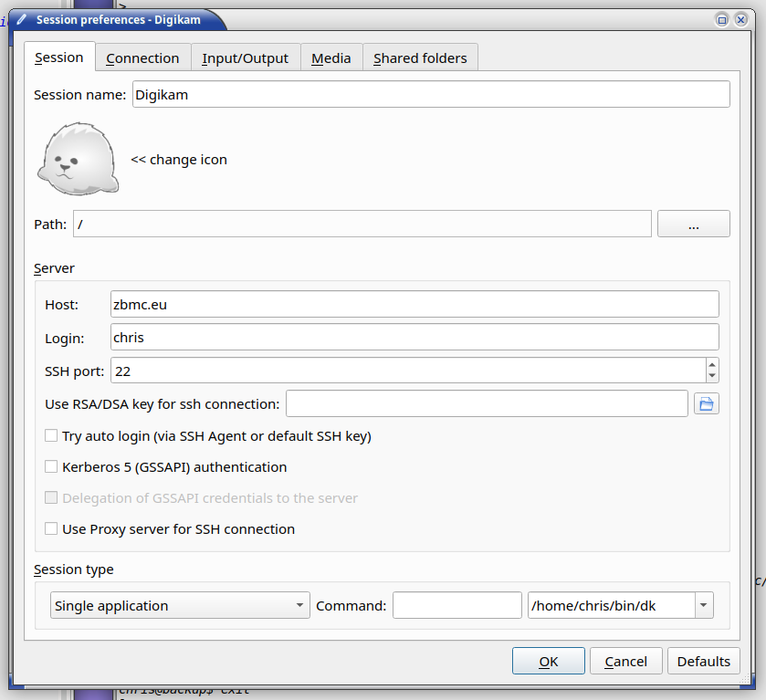Click the Login field containing chris
This screenshot has height=700, width=766.
[x=414, y=337]
